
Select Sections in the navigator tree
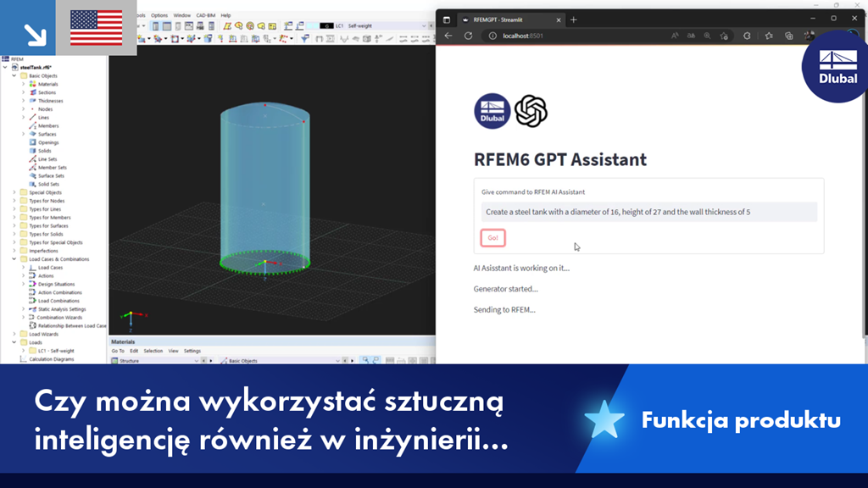47,92
